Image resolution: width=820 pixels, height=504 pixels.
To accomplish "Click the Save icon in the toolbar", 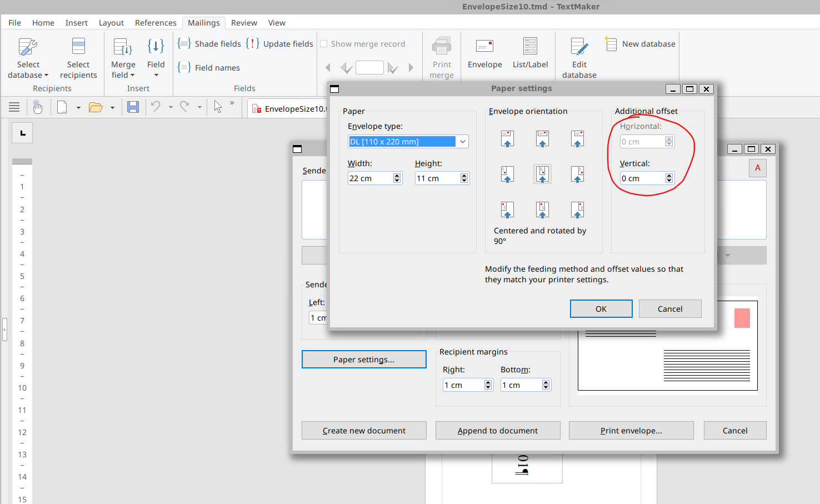I will click(133, 107).
